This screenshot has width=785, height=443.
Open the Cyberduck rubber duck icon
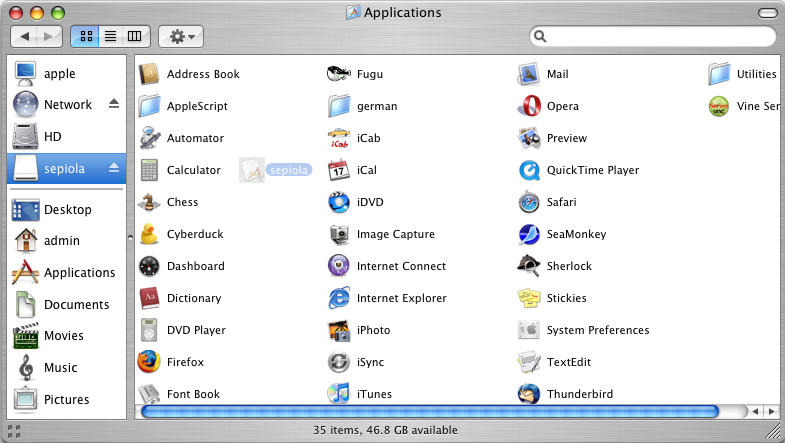pos(149,234)
